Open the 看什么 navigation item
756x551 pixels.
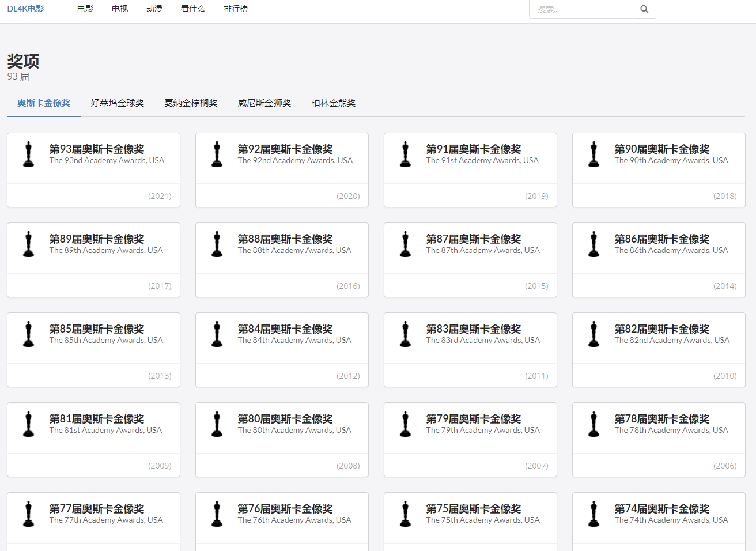click(x=193, y=9)
